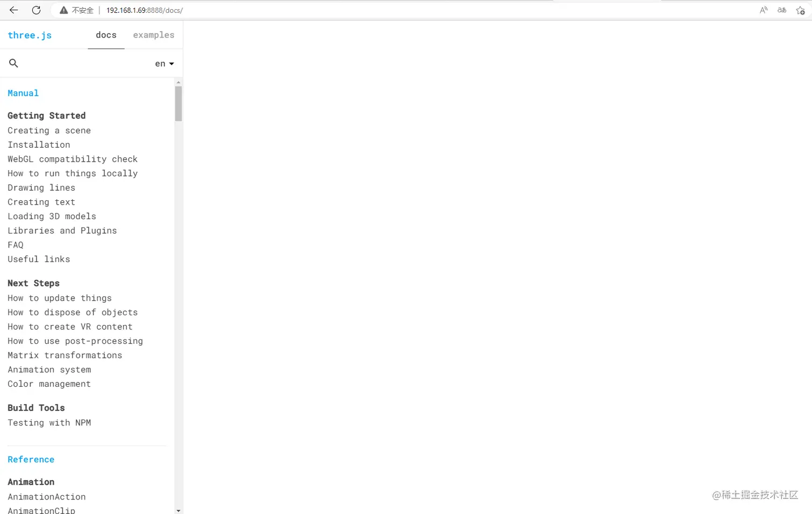
Task: Open Testing with NPM under Build Tools
Action: click(x=49, y=423)
